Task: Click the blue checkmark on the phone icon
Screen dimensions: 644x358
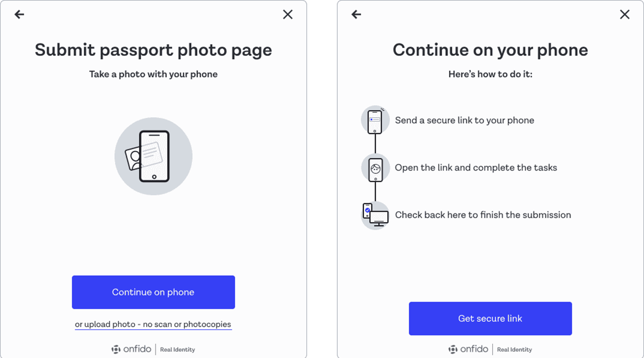Action: [367, 210]
